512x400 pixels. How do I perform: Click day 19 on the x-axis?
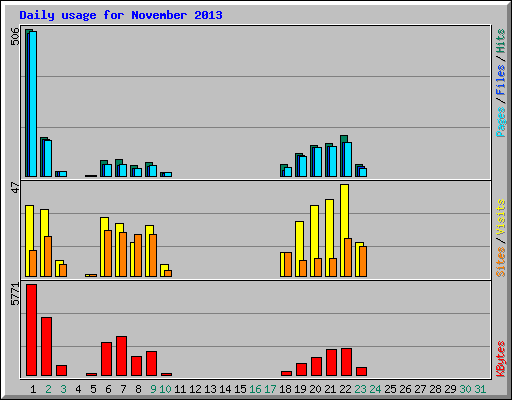coord(300,389)
